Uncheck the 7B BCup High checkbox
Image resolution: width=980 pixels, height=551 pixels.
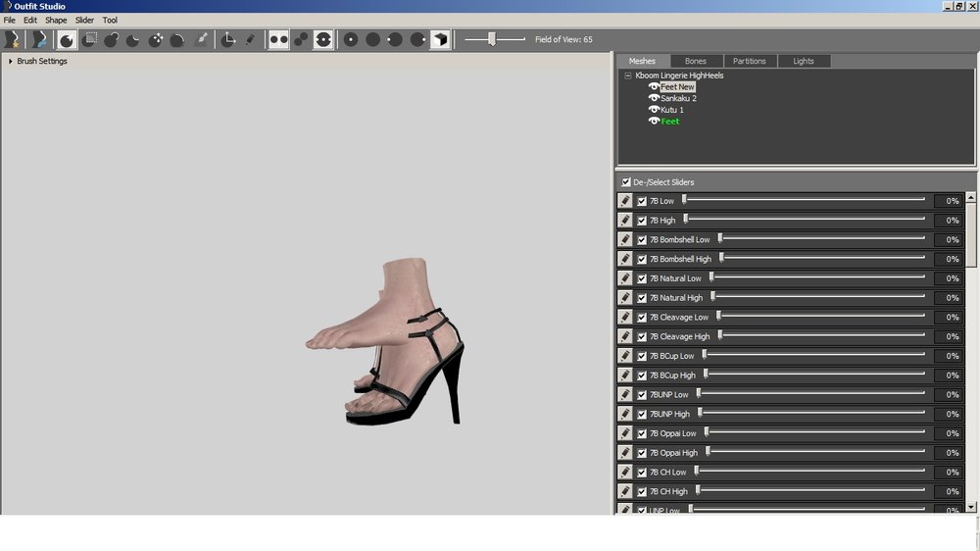coord(642,376)
